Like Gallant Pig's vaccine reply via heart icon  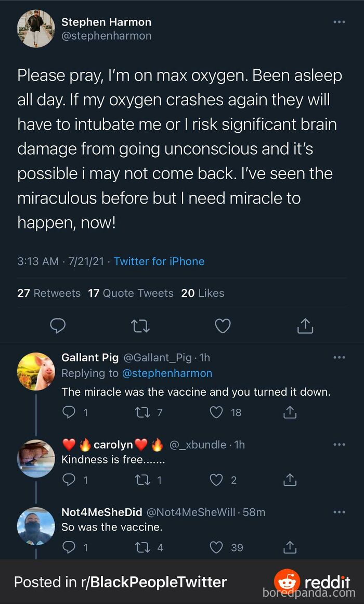[215, 412]
